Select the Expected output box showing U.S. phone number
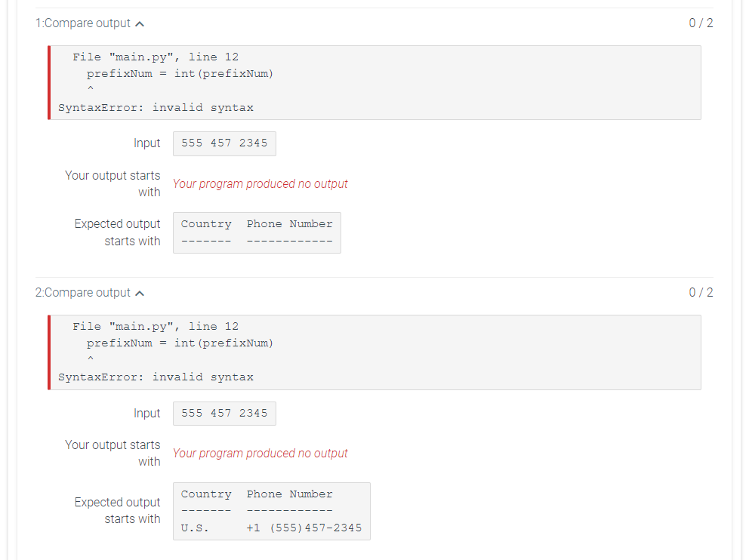 tap(271, 511)
